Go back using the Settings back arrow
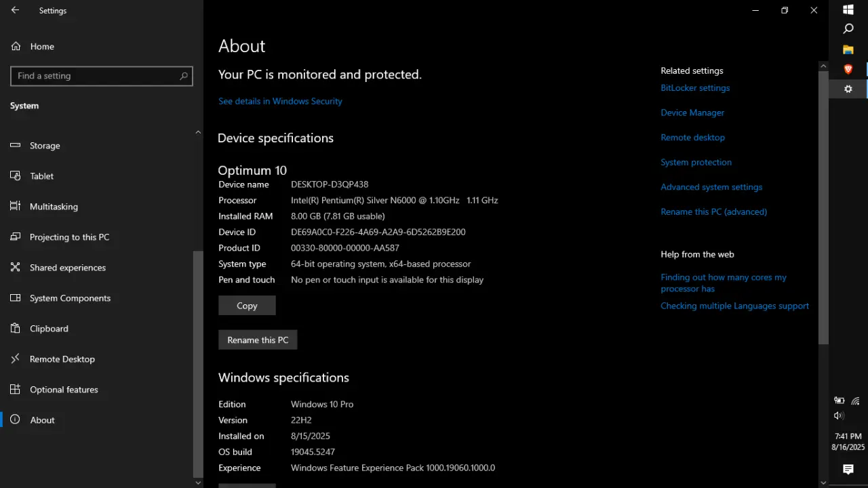Screen dimensions: 868x488 (x=15, y=10)
